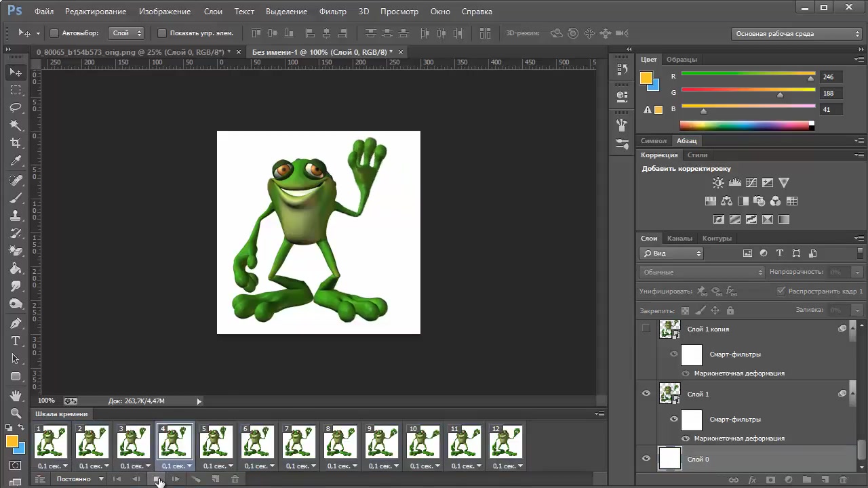Open the Фильтр menu

pos(332,12)
